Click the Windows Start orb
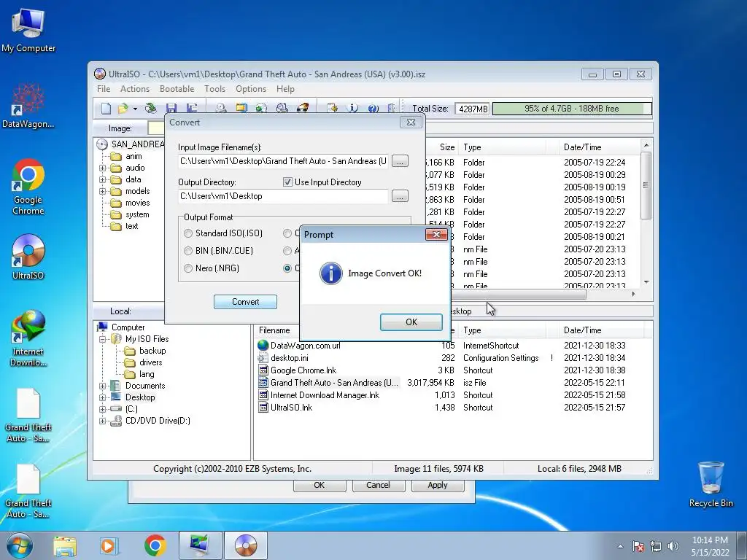Screen dimensions: 747x560 20,545
